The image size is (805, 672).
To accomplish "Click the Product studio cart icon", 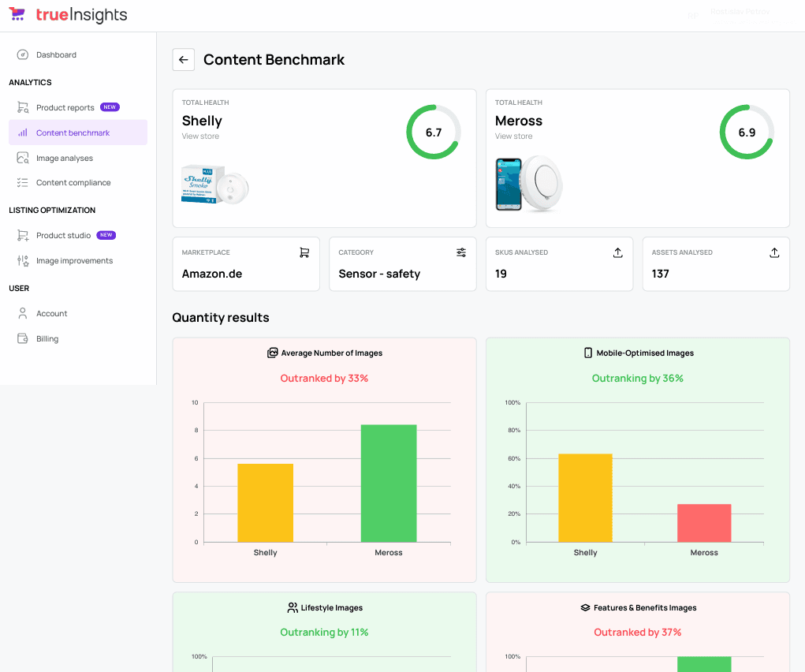I will coord(23,235).
